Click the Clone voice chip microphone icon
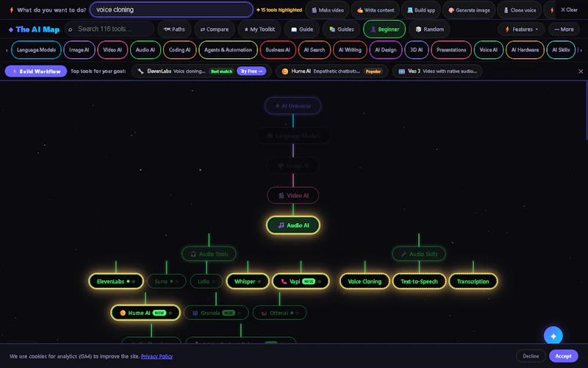The width and height of the screenshot is (588, 368). click(x=506, y=10)
